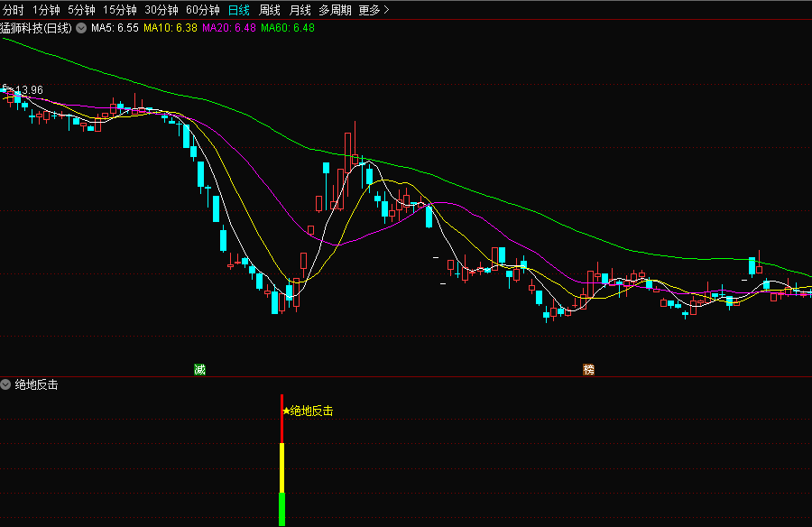This screenshot has height=527, width=812.
Task: Switch to the 分时 intraday tab
Action: coord(14,10)
